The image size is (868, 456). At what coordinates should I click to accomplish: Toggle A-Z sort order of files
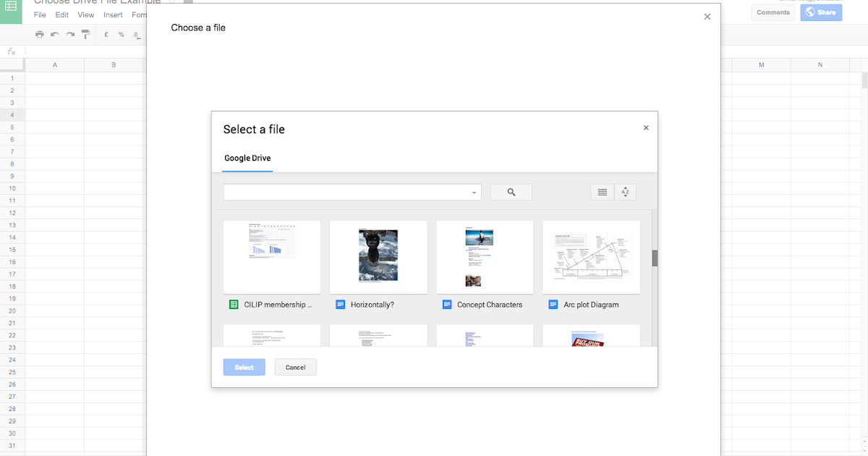coord(625,192)
